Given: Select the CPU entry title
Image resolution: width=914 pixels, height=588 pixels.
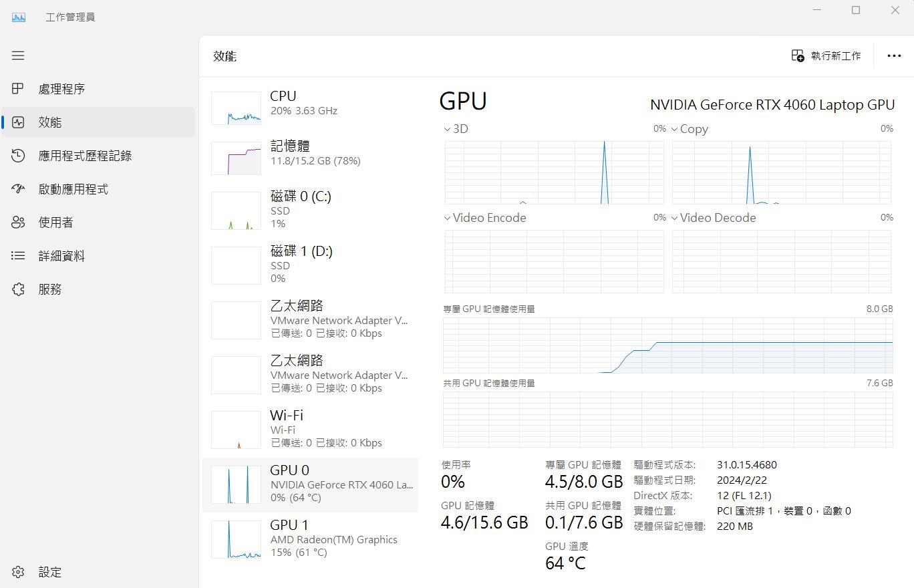Looking at the screenshot, I should 283,96.
